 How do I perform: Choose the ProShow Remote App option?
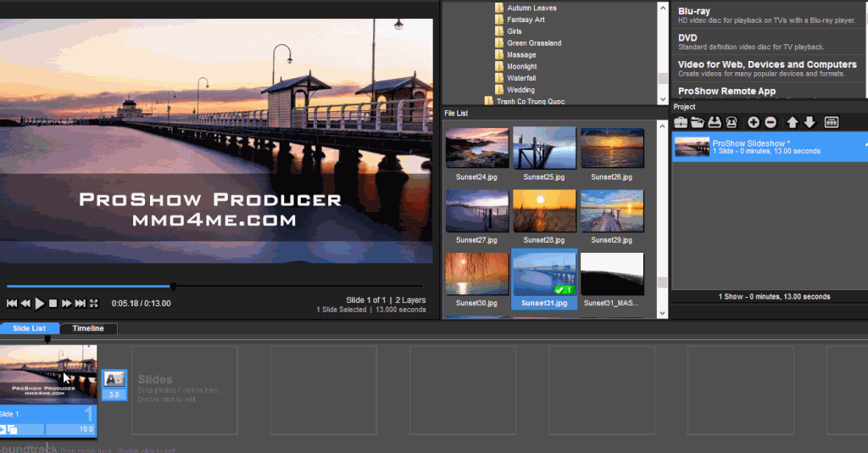(767, 91)
